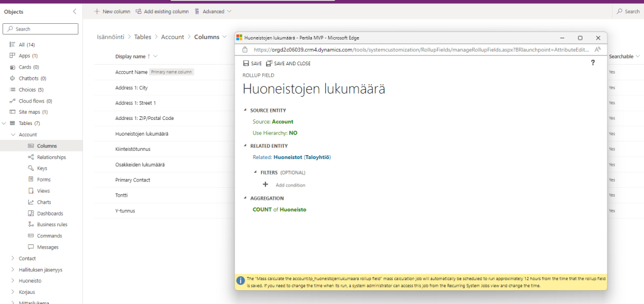Image resolution: width=644 pixels, height=304 pixels.
Task: Click Add existing column command
Action: pyautogui.click(x=162, y=11)
